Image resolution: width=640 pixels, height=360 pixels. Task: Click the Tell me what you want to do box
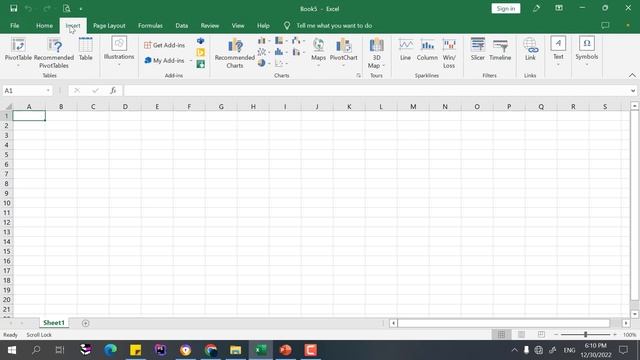[334, 25]
